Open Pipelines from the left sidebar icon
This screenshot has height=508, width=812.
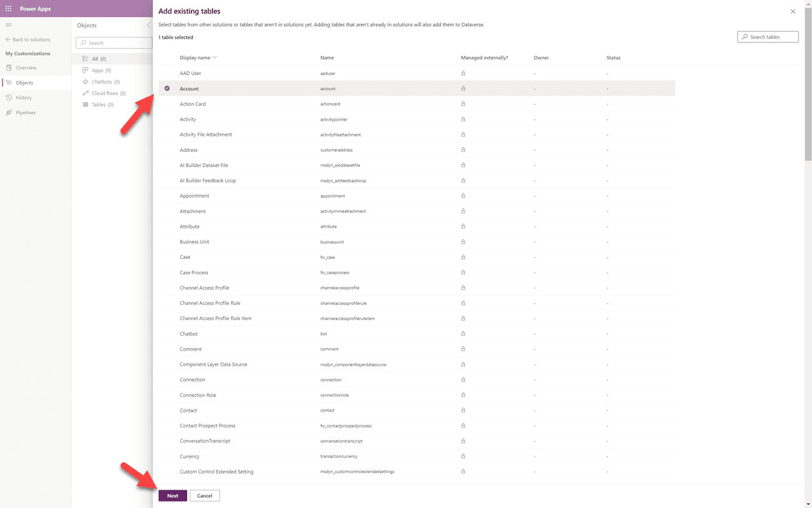[x=10, y=112]
